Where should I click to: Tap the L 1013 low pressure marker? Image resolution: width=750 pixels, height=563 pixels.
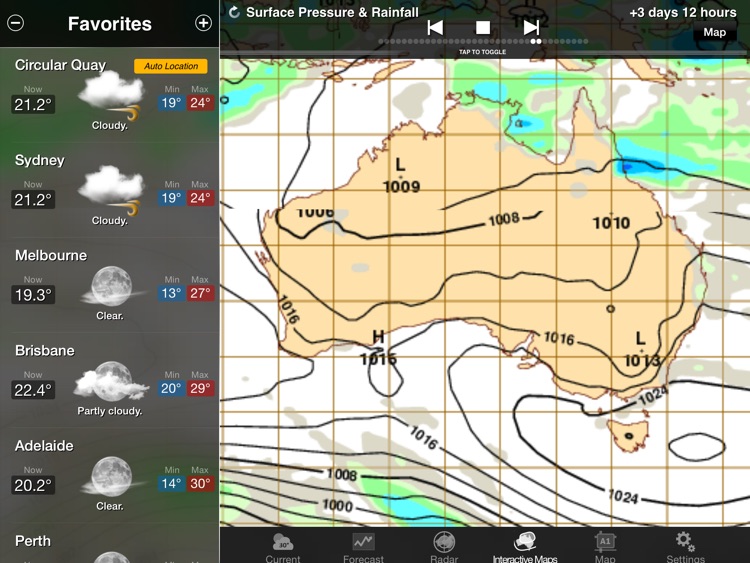click(x=642, y=350)
